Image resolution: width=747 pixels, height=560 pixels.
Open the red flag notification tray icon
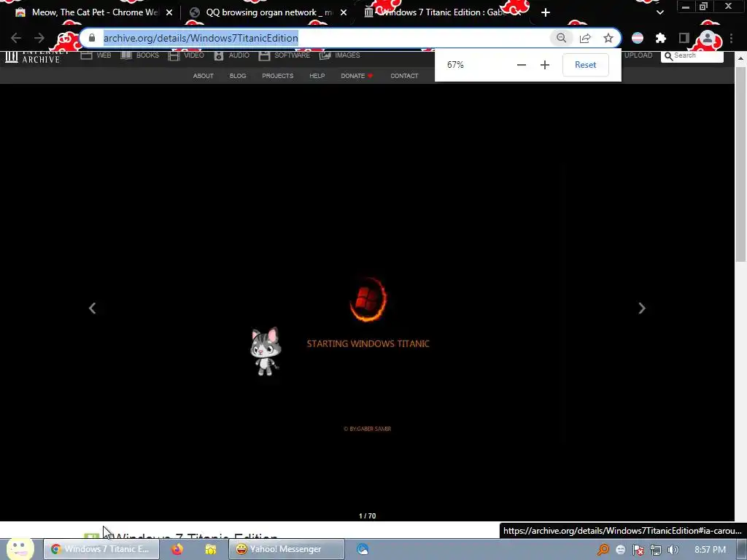638,550
